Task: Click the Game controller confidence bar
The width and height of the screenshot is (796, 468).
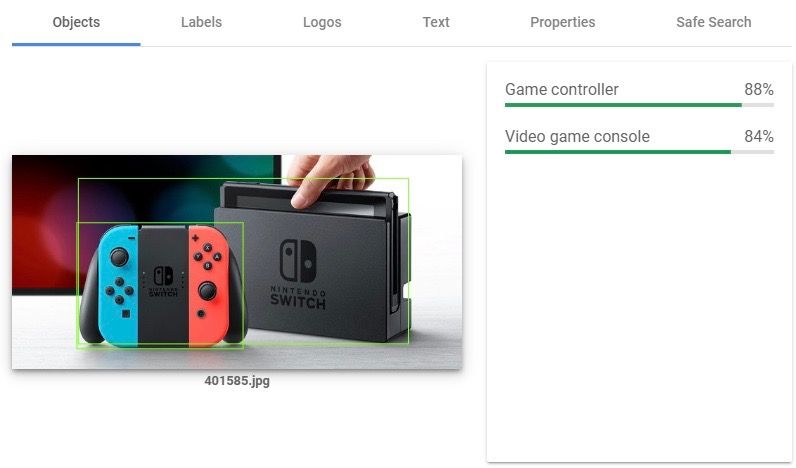Action: 639,105
